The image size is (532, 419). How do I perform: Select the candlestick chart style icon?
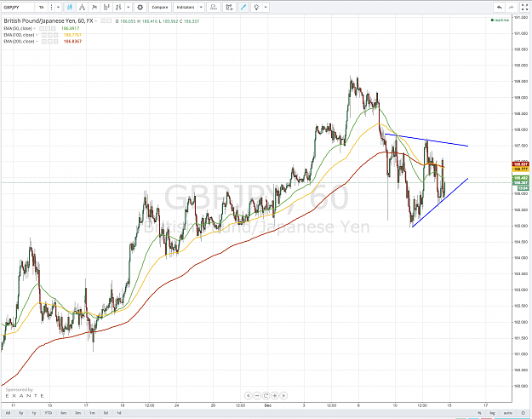coord(70,7)
